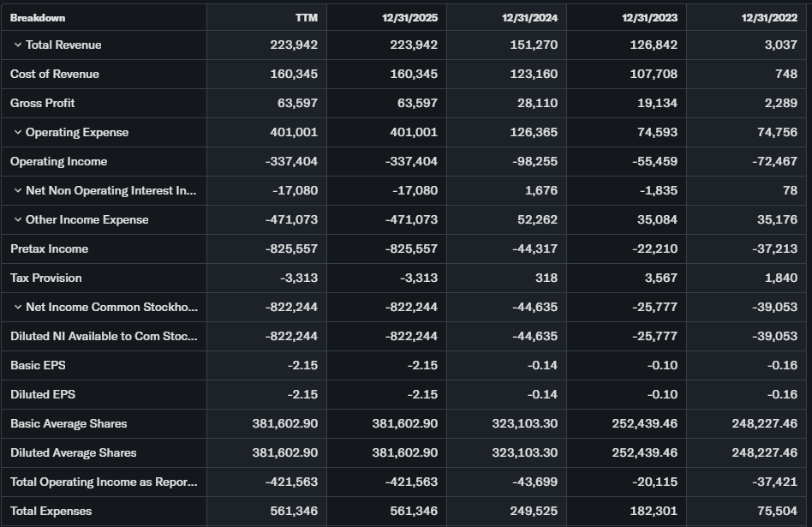Select the 12/31/2025 column header
The width and height of the screenshot is (812, 527).
pyautogui.click(x=409, y=18)
